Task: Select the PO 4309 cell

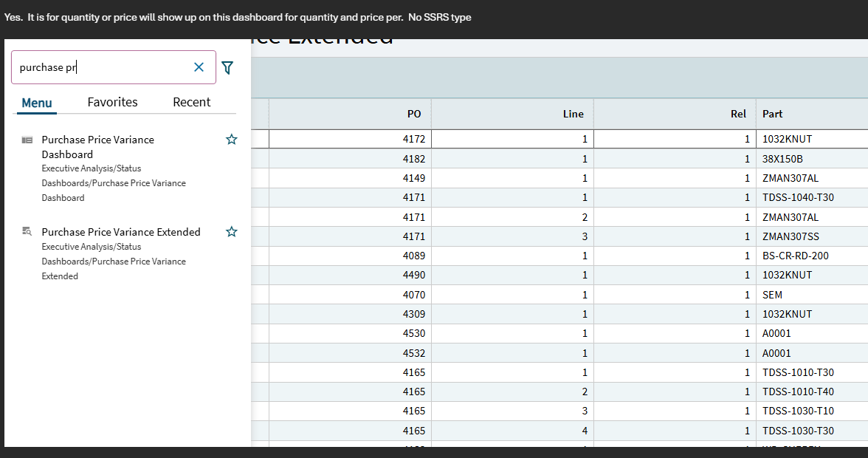Action: tap(350, 314)
